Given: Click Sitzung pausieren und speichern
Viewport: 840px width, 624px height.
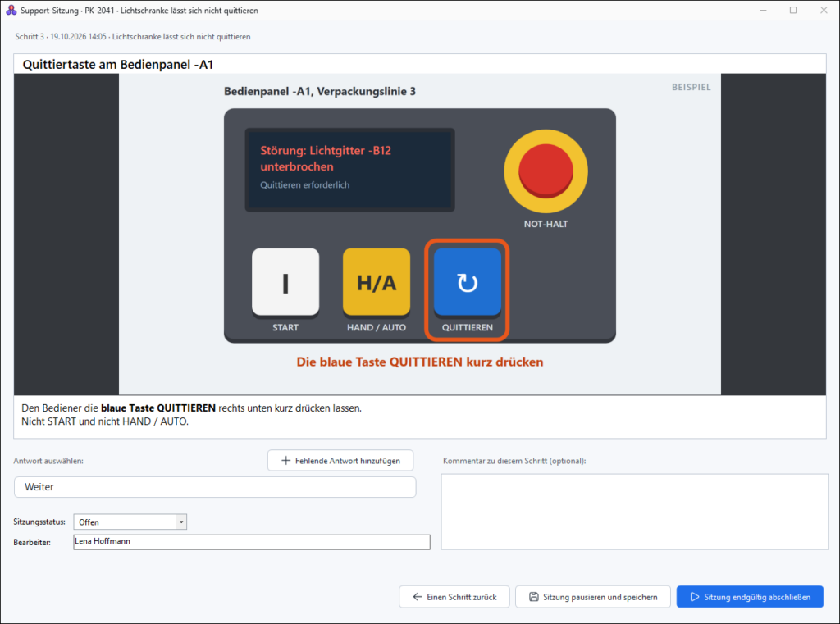Looking at the screenshot, I should pos(593,597).
